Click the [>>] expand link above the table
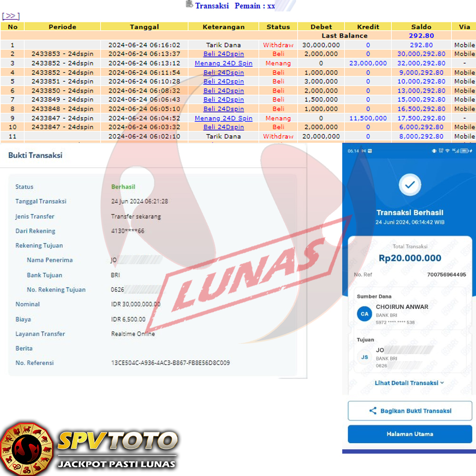The height and width of the screenshot is (476, 476). [10, 16]
